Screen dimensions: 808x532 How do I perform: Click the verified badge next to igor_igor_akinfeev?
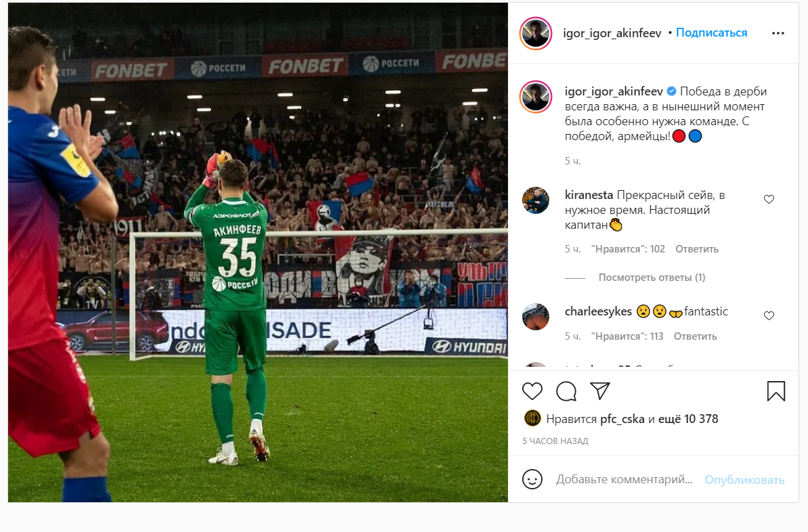[x=671, y=91]
